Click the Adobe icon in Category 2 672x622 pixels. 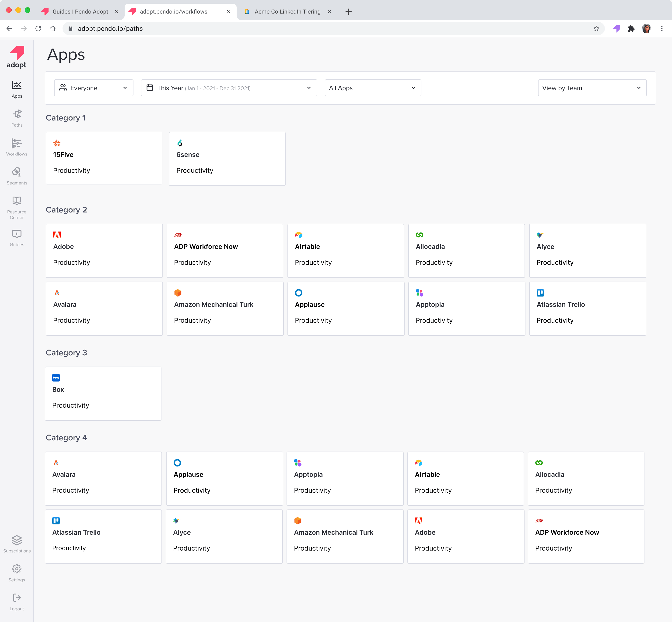click(x=57, y=235)
